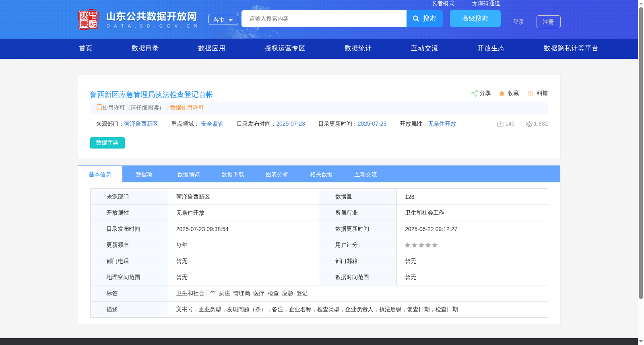
Task: Click the 安全监管 domain link
Action: (212, 124)
